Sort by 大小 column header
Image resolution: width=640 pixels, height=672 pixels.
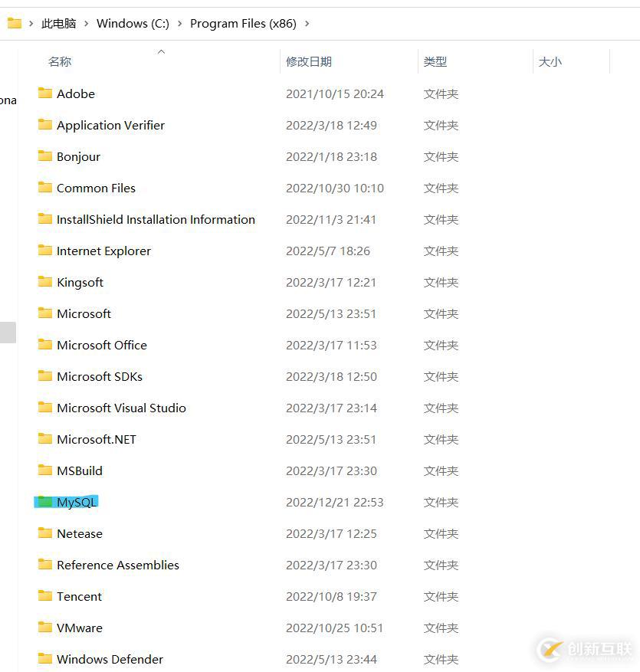click(x=550, y=62)
